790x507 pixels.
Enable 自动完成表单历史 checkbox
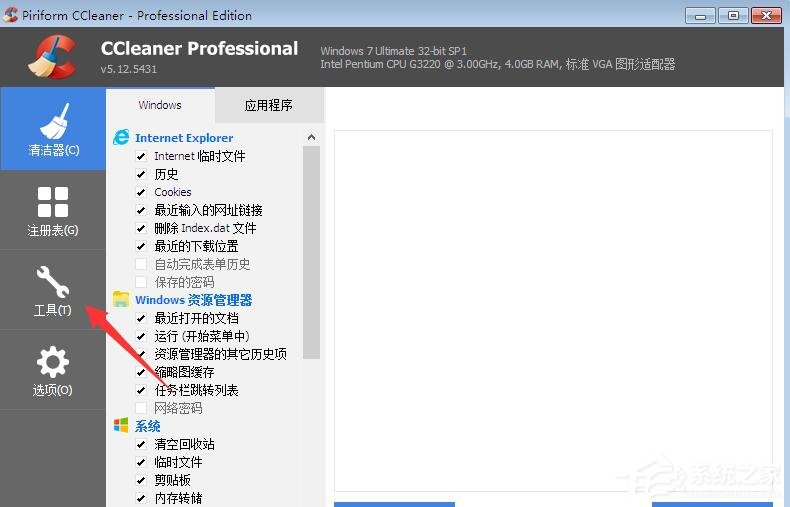pyautogui.click(x=141, y=264)
